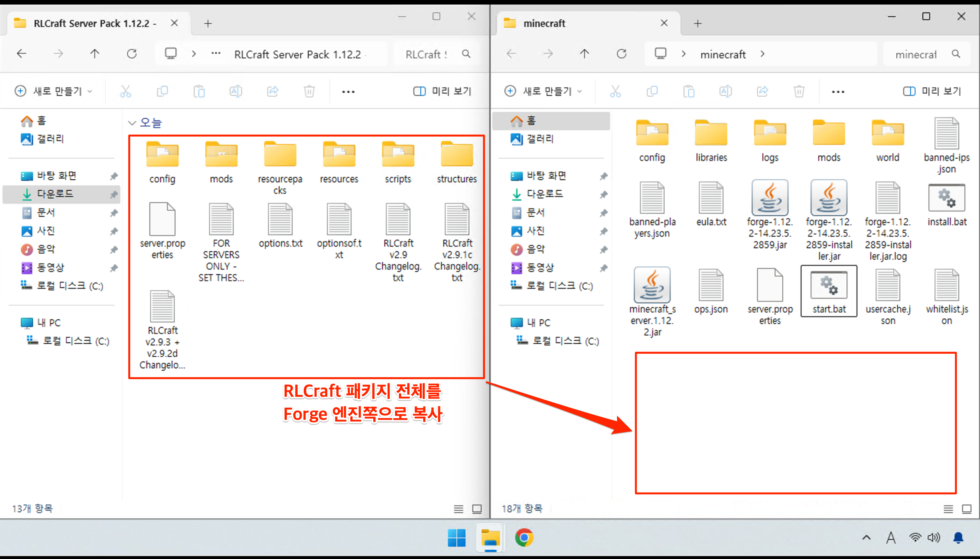980x559 pixels.
Task: Open 다운로드 in right window sidebar
Action: click(545, 194)
